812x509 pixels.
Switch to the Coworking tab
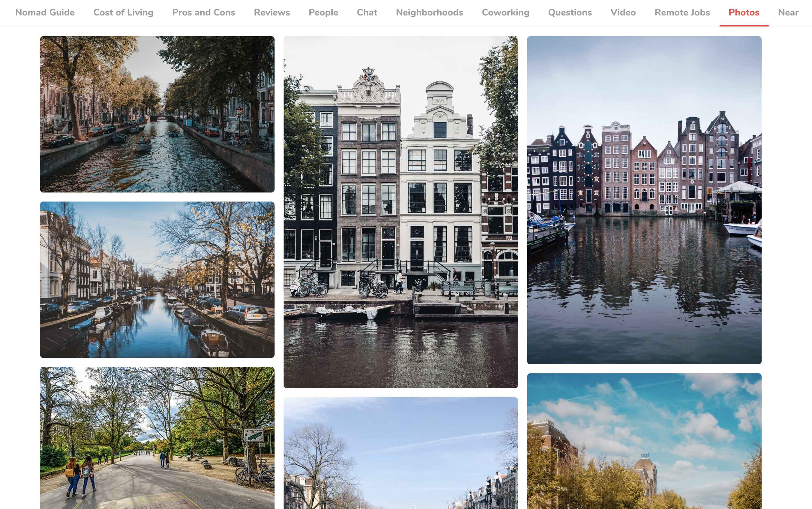pos(505,13)
